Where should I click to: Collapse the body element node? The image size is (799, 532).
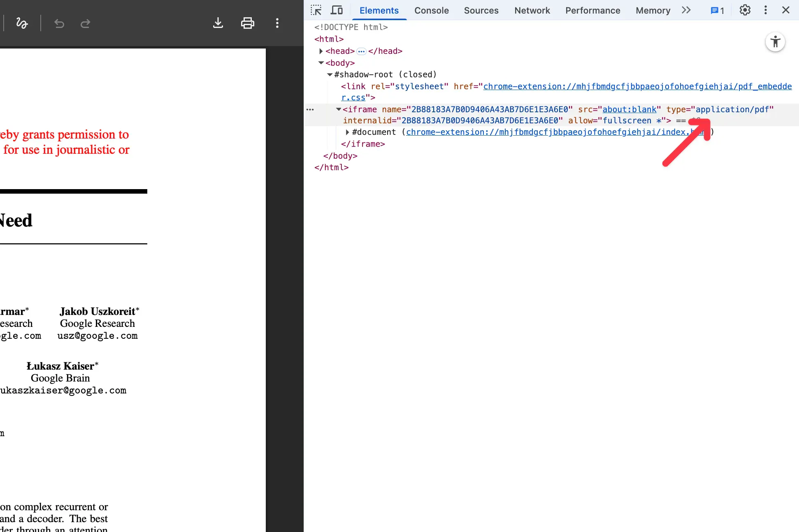[321, 63]
